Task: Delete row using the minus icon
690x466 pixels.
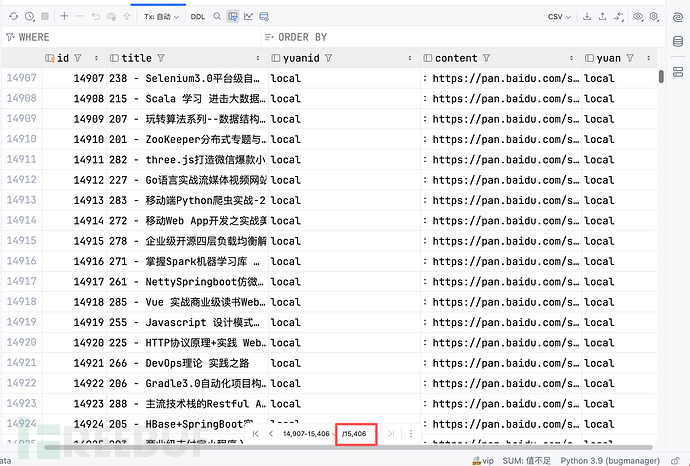Action: coord(80,16)
